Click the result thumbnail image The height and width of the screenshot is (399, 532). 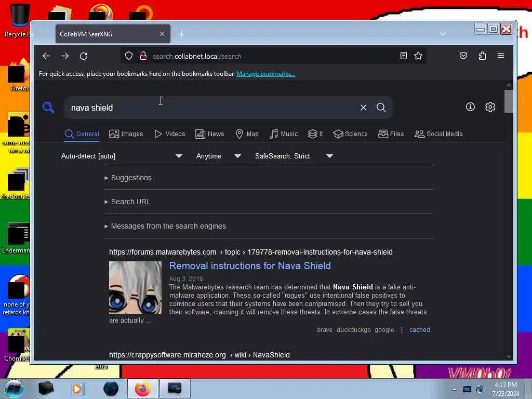tap(135, 287)
